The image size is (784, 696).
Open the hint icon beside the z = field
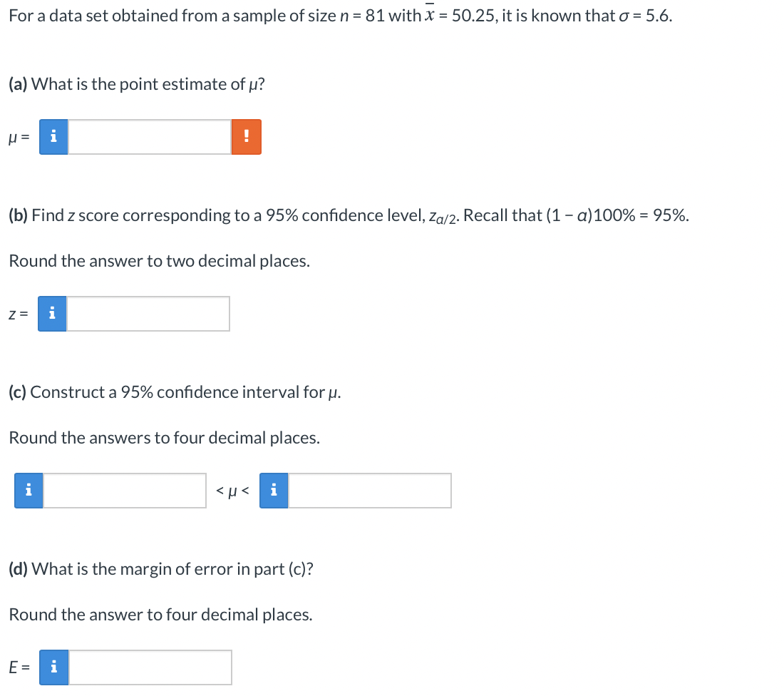click(x=51, y=313)
